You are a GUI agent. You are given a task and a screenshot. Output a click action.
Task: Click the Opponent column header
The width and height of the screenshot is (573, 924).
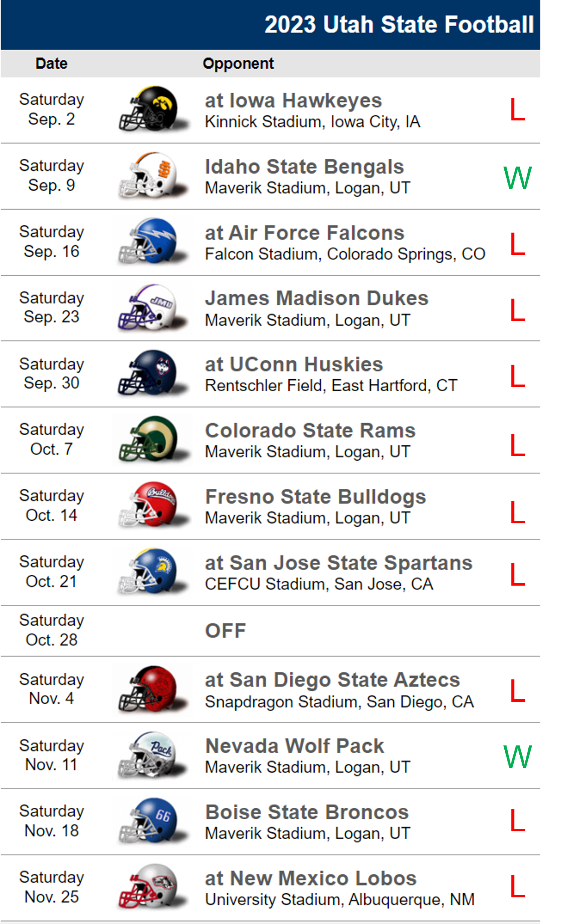point(238,64)
